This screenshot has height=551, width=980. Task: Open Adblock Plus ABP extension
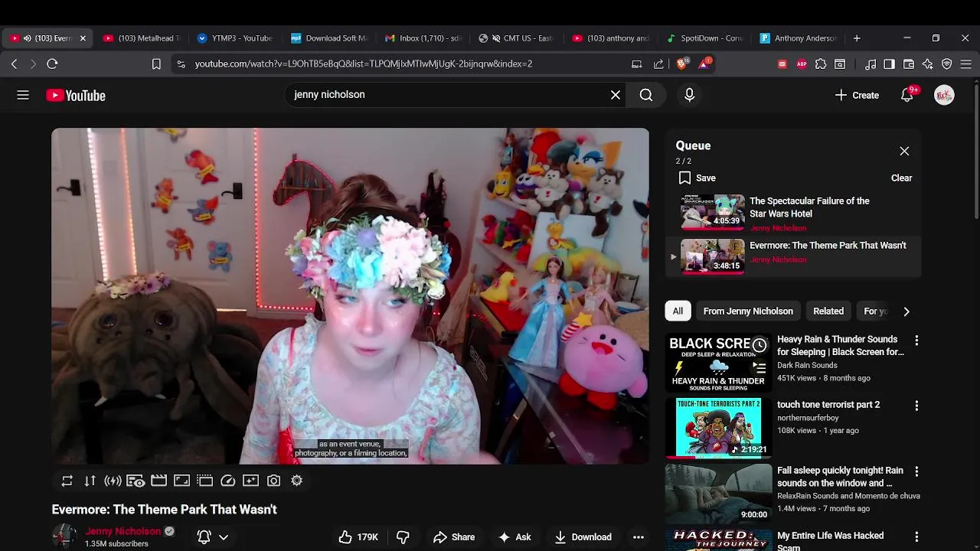[802, 64]
